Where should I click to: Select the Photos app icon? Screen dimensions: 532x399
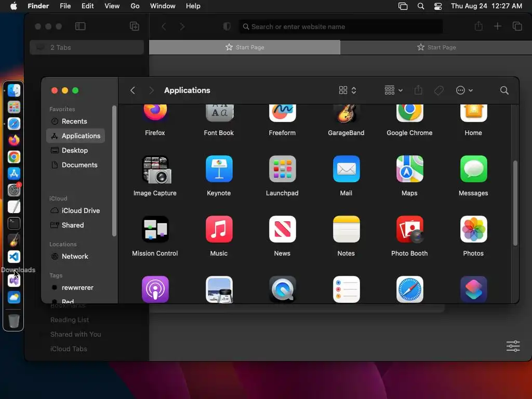tap(473, 229)
